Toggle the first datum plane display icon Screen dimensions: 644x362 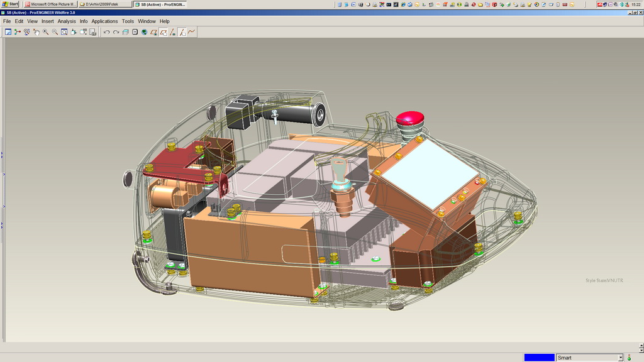point(153,32)
